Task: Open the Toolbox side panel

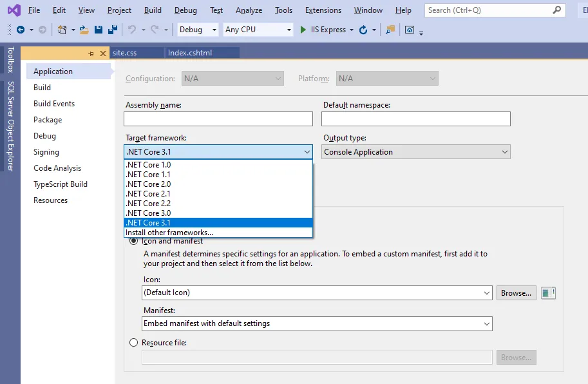Action: point(10,60)
